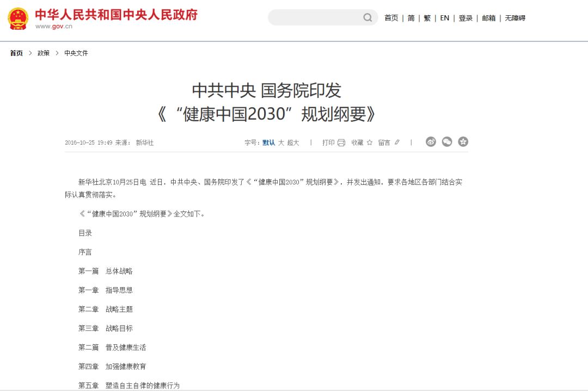Click the Qzone star share icon
Screen dimensions: 588x391
pyautogui.click(x=463, y=142)
